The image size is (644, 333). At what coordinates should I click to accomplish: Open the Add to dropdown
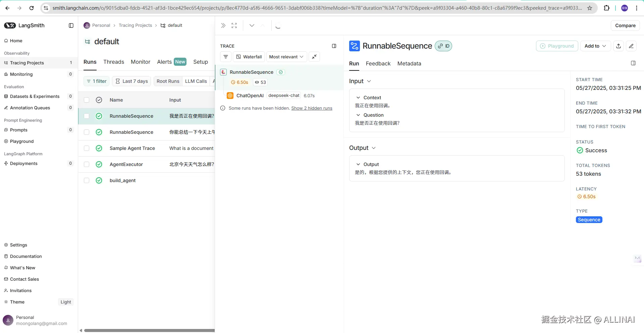(595, 46)
